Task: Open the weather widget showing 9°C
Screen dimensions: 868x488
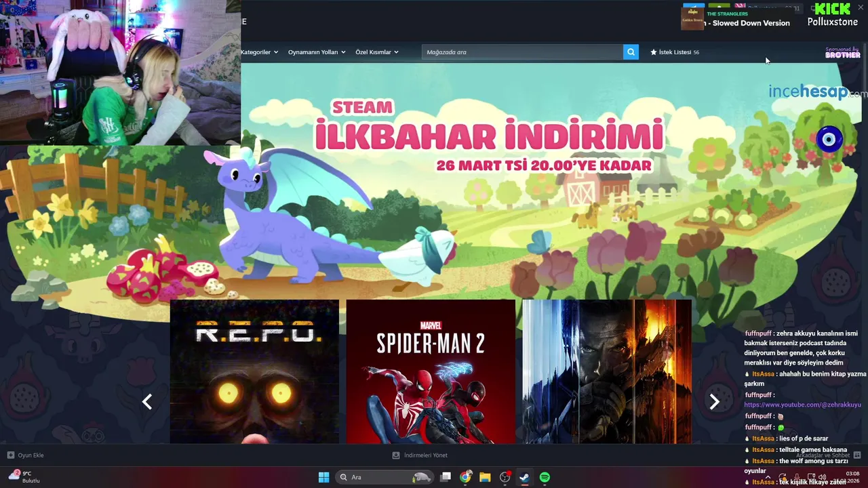Action: pyautogui.click(x=24, y=477)
